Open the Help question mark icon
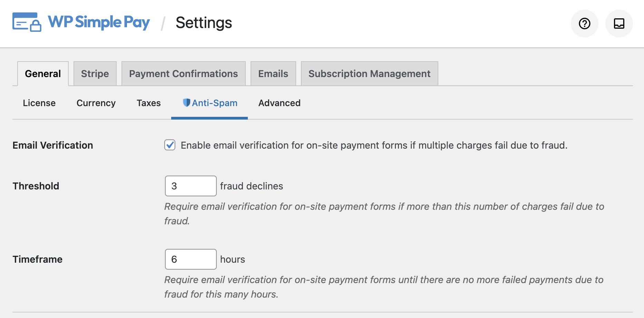 (x=584, y=24)
